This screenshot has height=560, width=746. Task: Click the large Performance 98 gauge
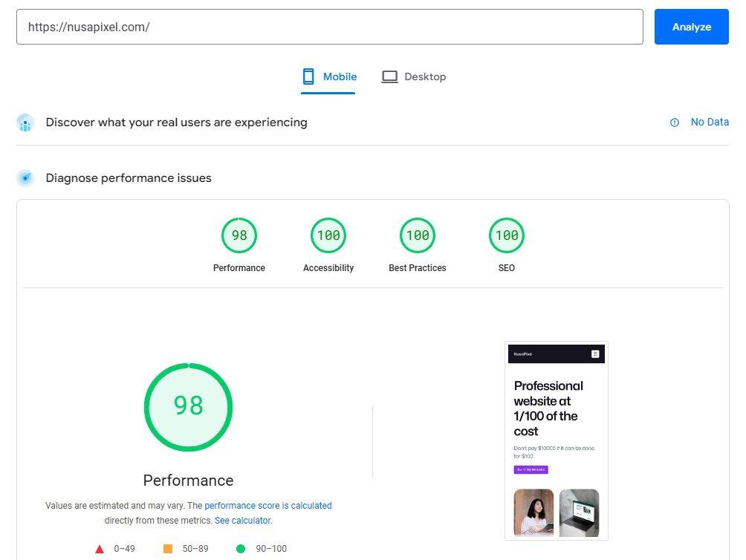point(188,406)
